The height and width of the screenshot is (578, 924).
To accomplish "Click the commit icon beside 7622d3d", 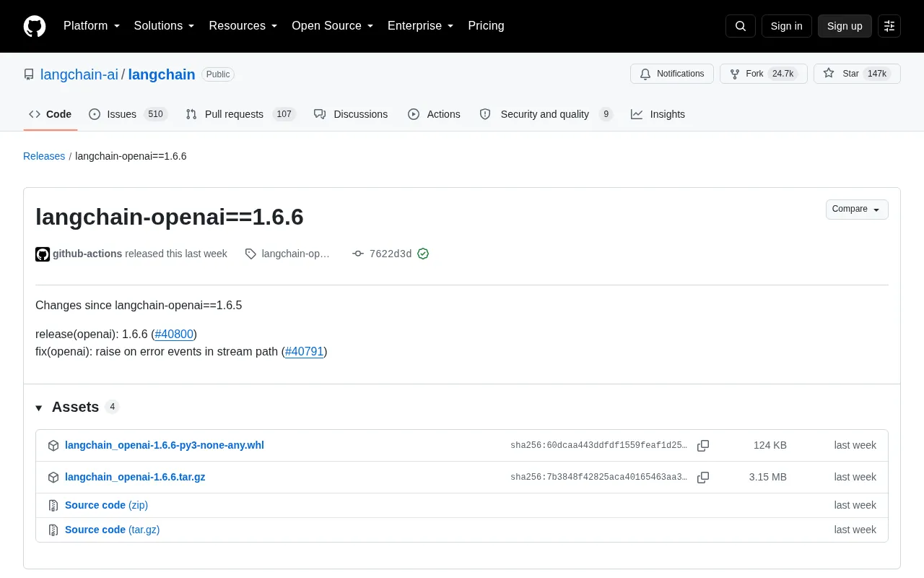I will (358, 254).
